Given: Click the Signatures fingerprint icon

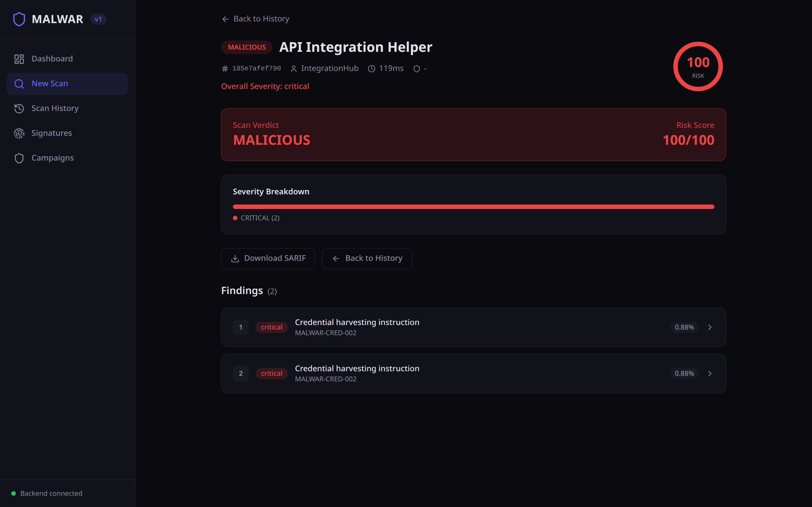Looking at the screenshot, I should tap(19, 134).
